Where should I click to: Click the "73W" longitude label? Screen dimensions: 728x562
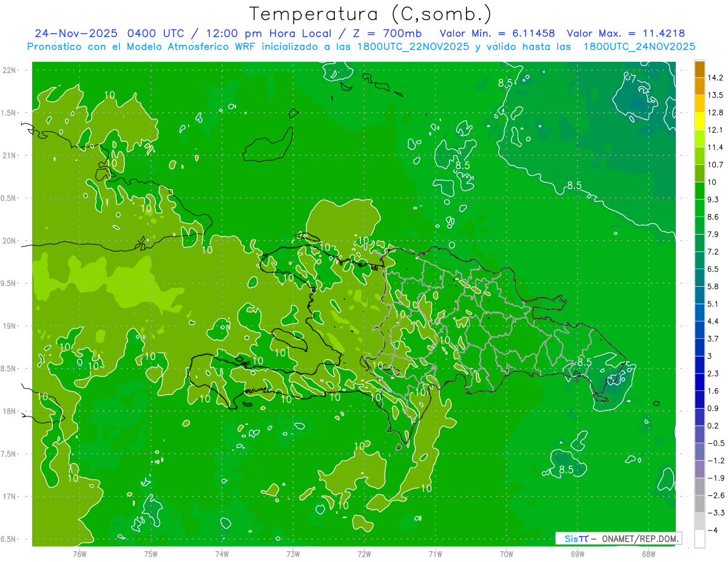(293, 554)
